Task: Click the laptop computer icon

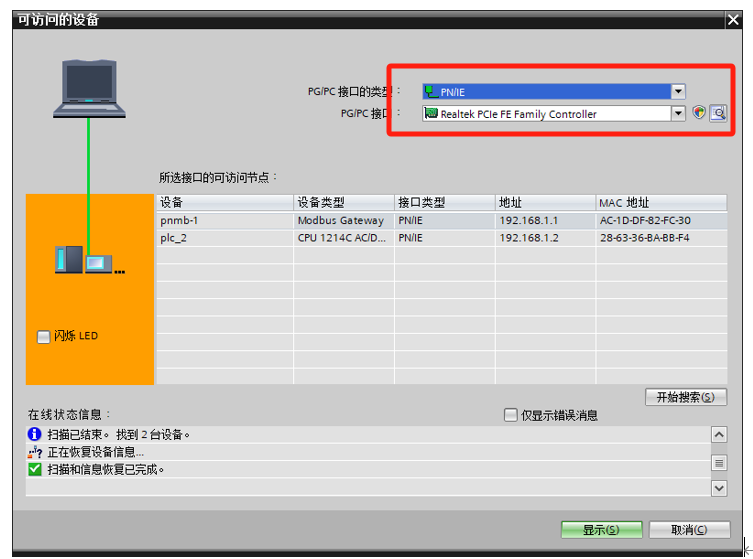Action: [x=89, y=89]
